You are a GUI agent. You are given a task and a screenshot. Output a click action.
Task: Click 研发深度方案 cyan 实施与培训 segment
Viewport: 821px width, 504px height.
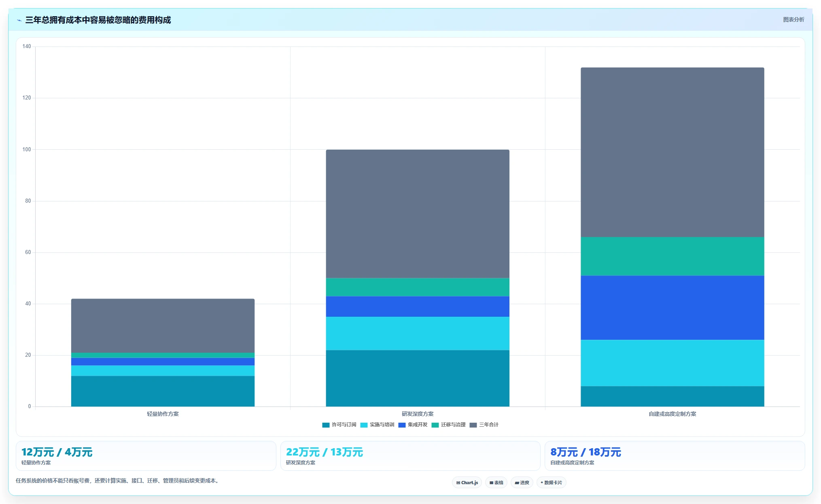[418, 333]
